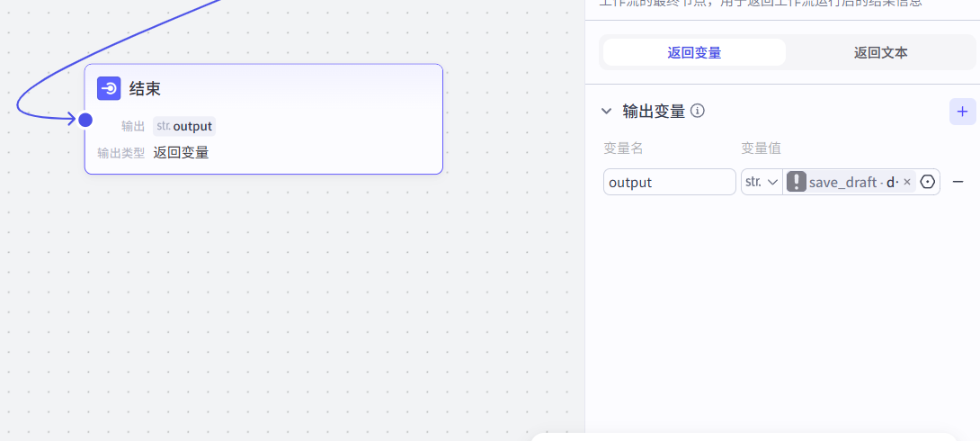The height and width of the screenshot is (441, 980).
Task: Click the str. output tag in 结束 node
Action: click(183, 126)
